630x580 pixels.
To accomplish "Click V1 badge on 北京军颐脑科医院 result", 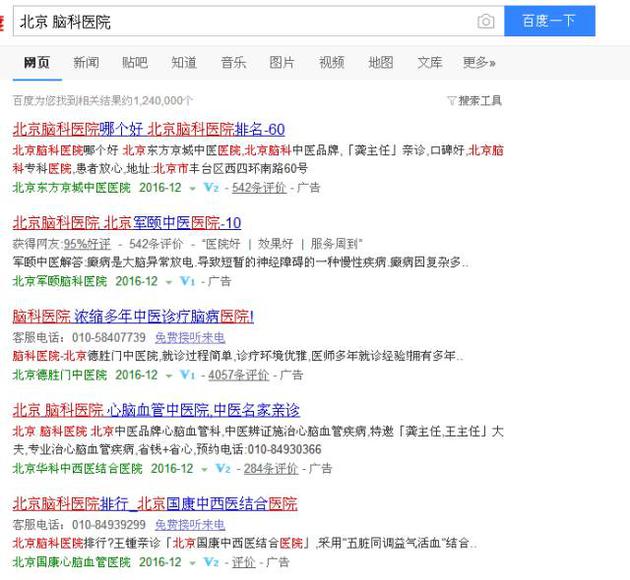I will point(188,281).
